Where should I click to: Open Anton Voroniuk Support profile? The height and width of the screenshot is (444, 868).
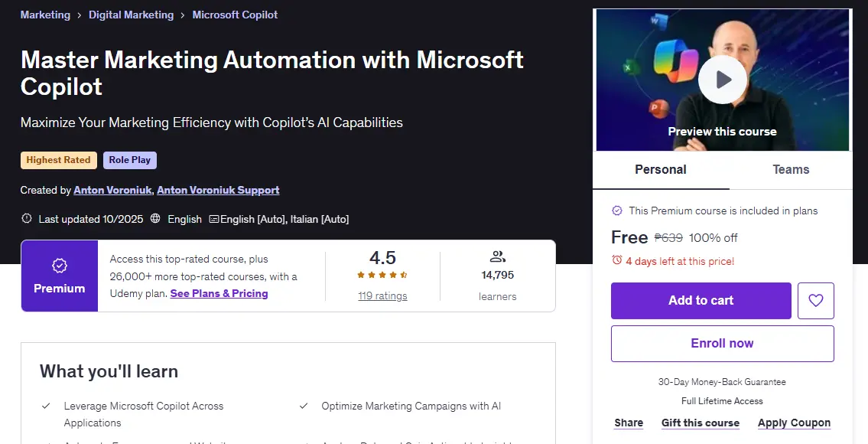218,190
